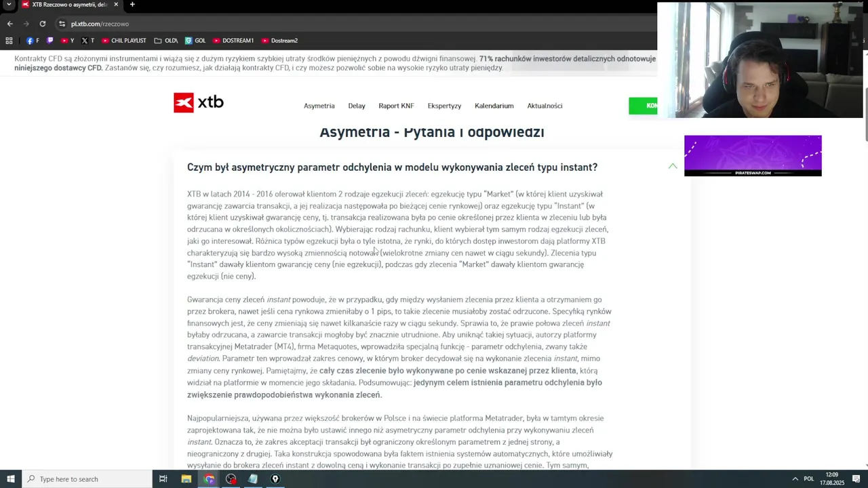The width and height of the screenshot is (868, 488).
Task: Open the Facebook F bookmark
Action: point(33,41)
